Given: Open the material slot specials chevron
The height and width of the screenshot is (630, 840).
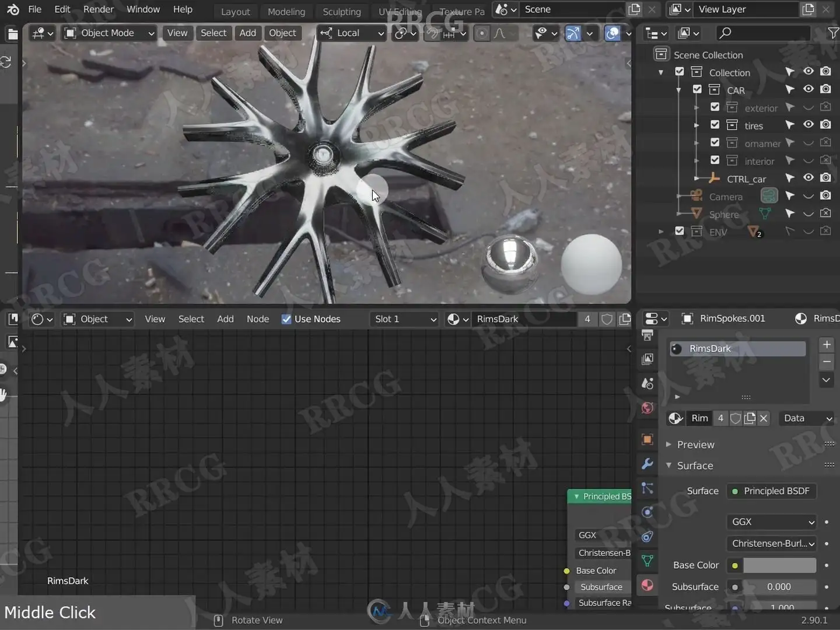Looking at the screenshot, I should tap(827, 380).
